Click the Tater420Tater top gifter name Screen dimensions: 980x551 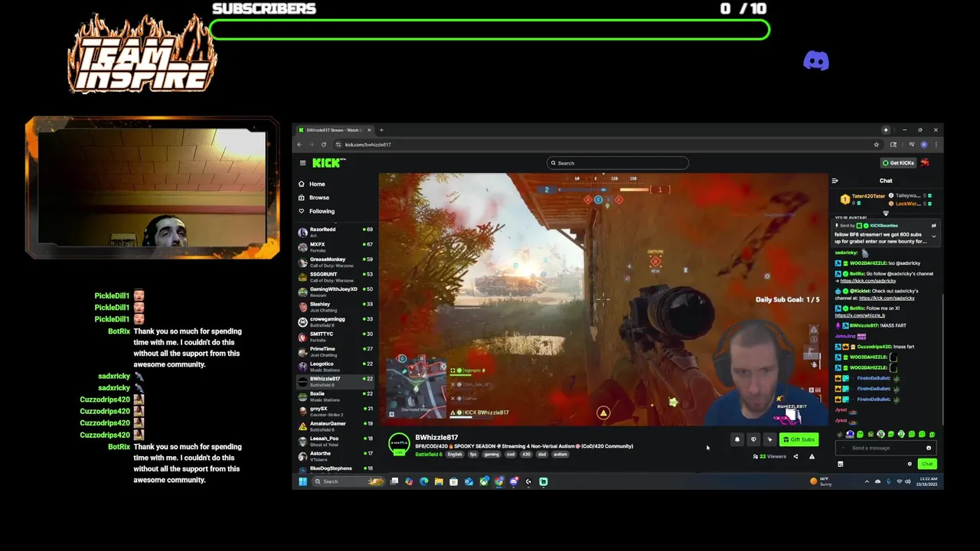click(x=868, y=196)
